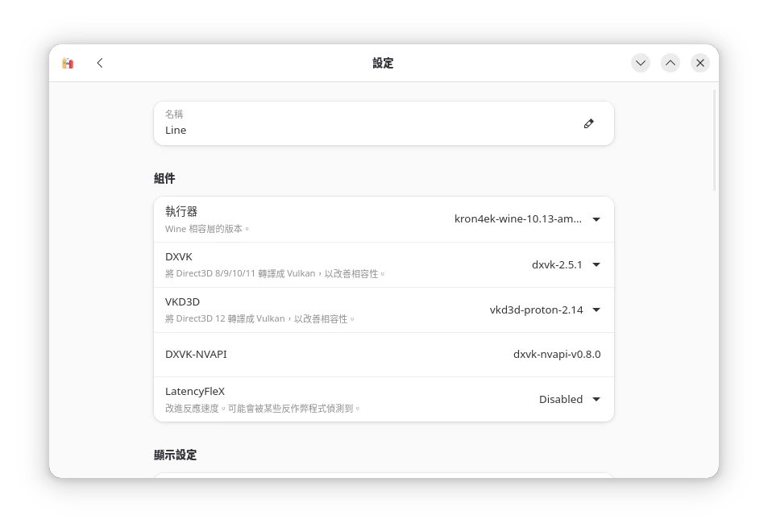Click the 顯示設定 section heading

click(176, 455)
